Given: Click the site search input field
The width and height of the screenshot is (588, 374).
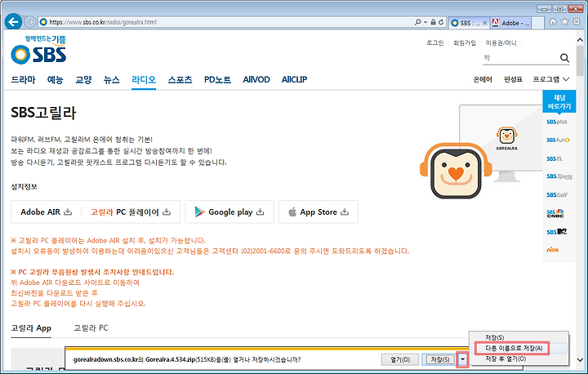Looking at the screenshot, I should 520,58.
